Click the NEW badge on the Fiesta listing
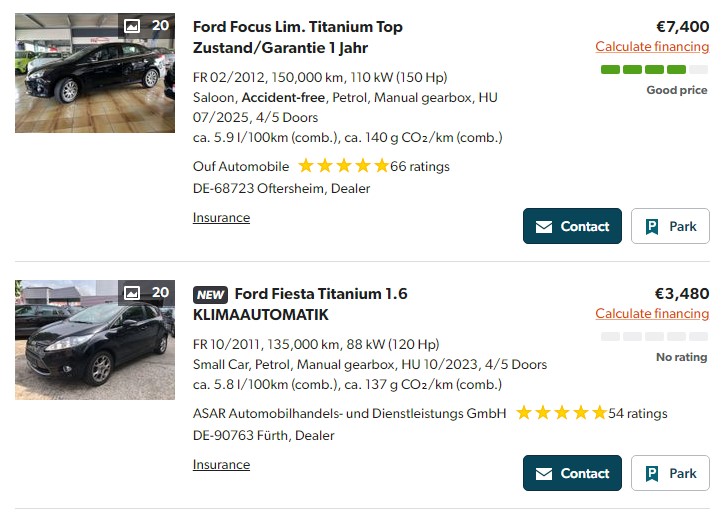Image resolution: width=724 pixels, height=518 pixels. tap(210, 295)
